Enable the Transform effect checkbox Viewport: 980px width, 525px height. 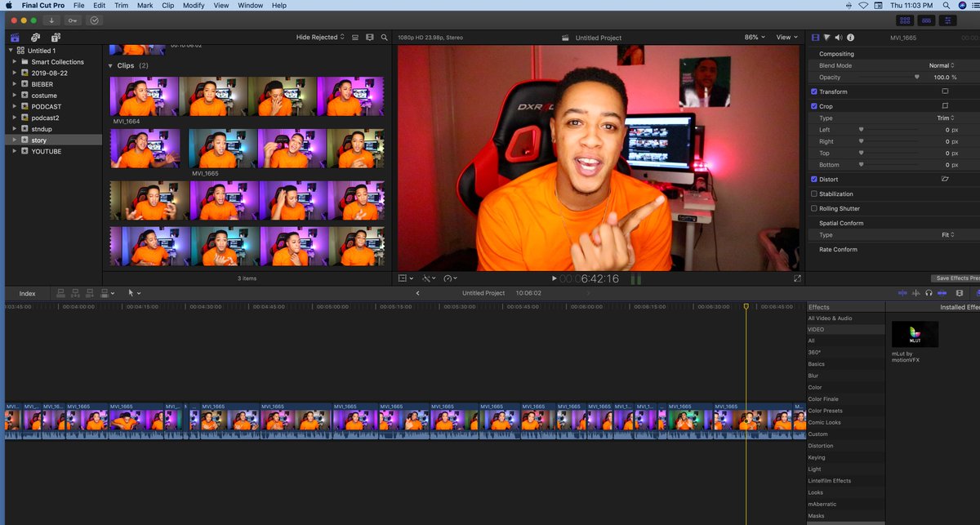(x=813, y=91)
